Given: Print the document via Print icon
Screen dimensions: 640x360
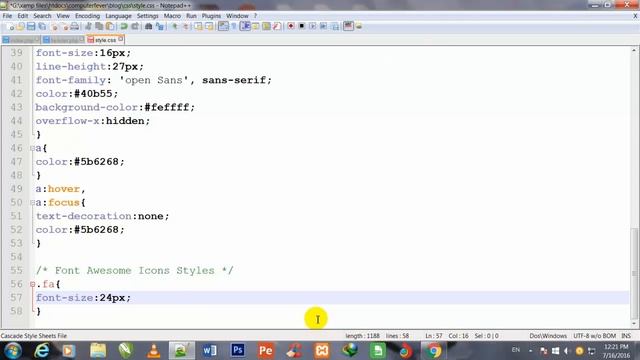Looking at the screenshot, I should (75, 27).
